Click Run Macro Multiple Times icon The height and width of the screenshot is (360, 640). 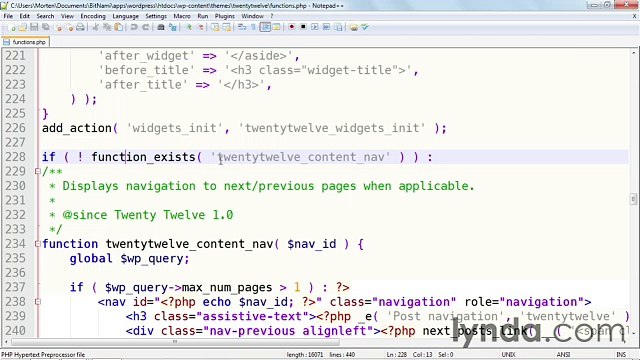click(326, 27)
